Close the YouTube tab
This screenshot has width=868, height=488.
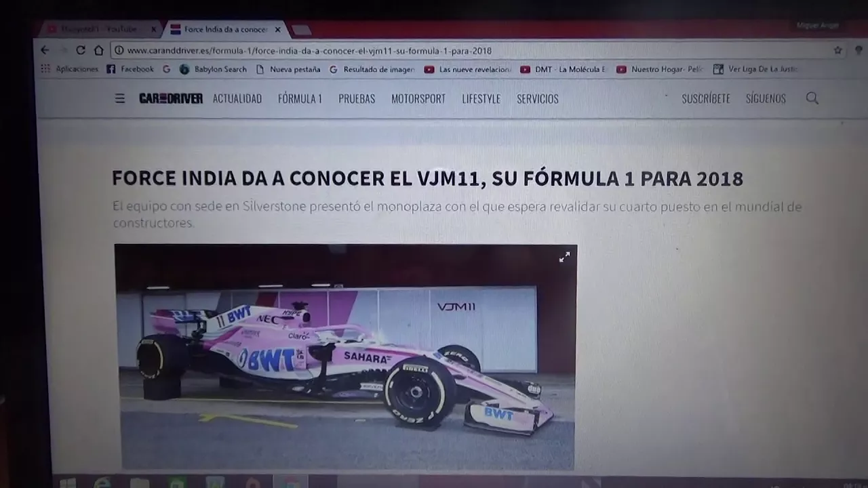pyautogui.click(x=154, y=30)
